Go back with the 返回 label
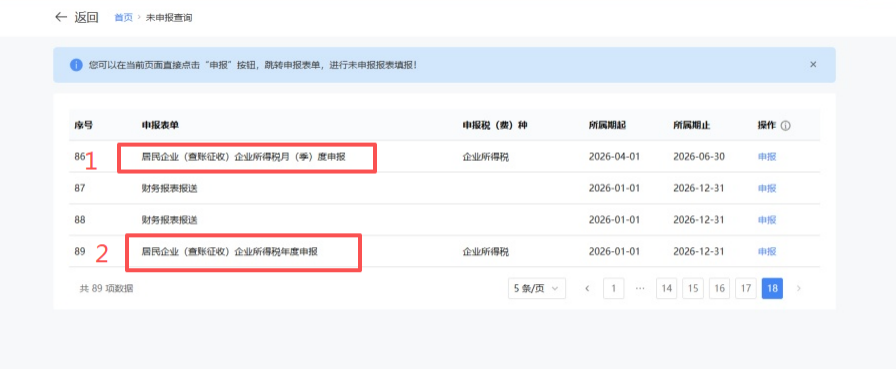 point(86,17)
